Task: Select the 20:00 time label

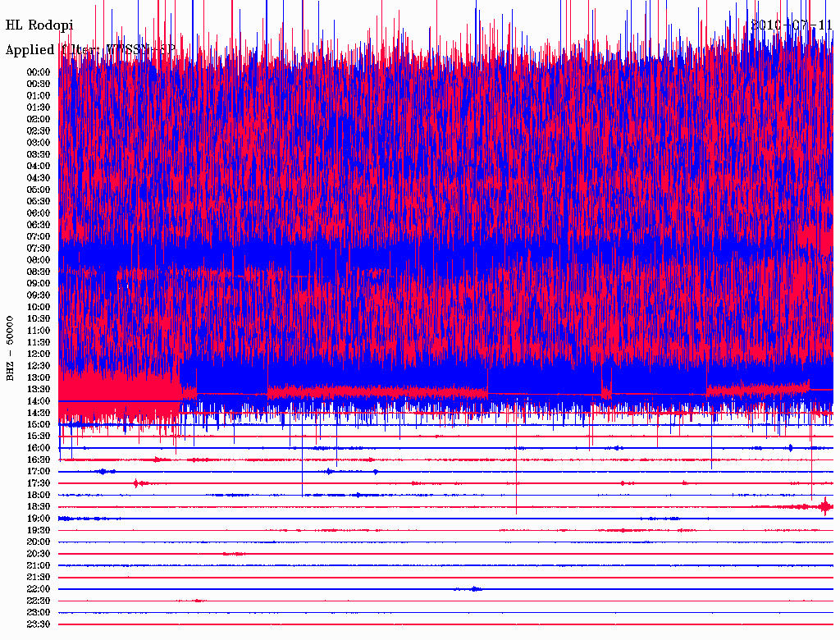Action: point(39,542)
